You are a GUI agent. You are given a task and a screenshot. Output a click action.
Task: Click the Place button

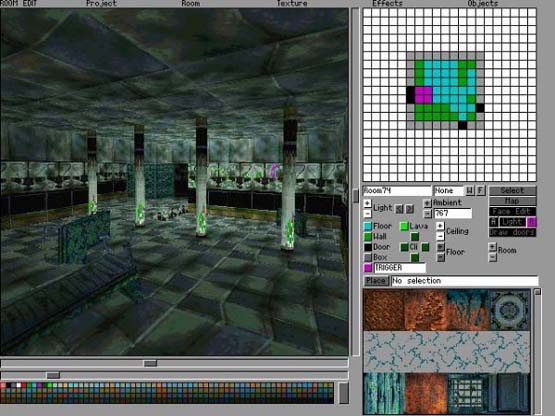(x=376, y=281)
